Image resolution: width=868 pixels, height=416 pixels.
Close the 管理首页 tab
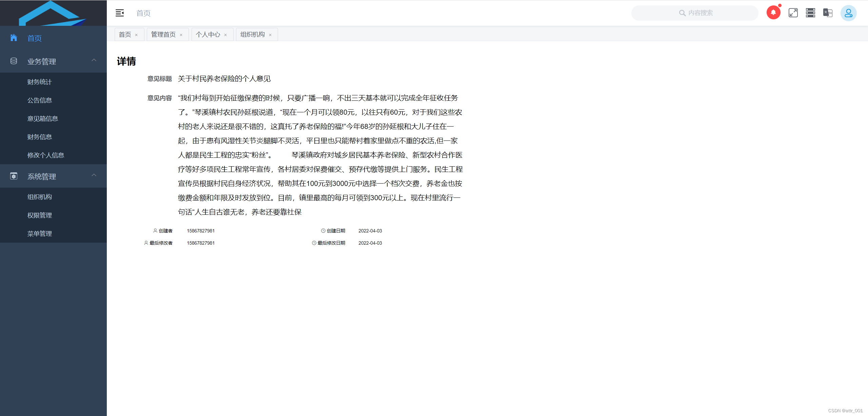[181, 35]
